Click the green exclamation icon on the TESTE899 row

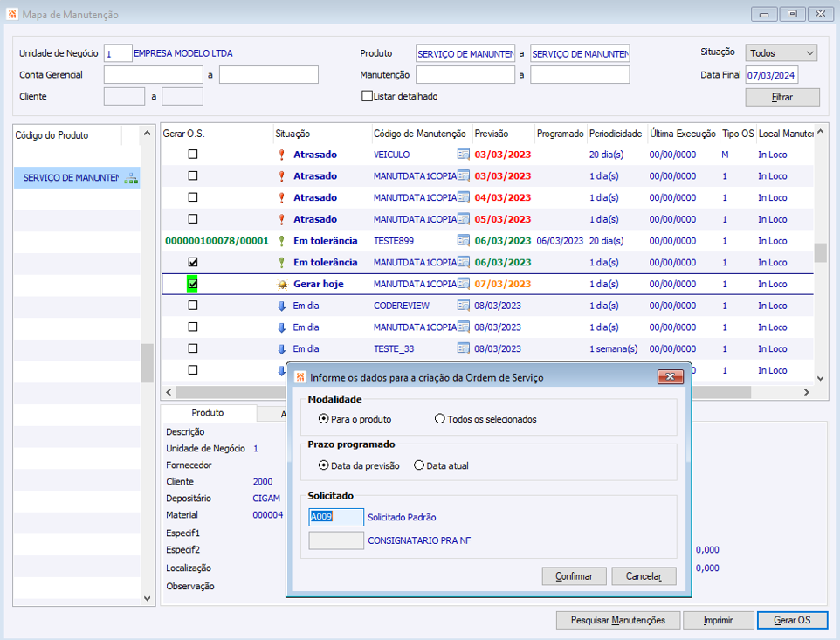(x=281, y=241)
